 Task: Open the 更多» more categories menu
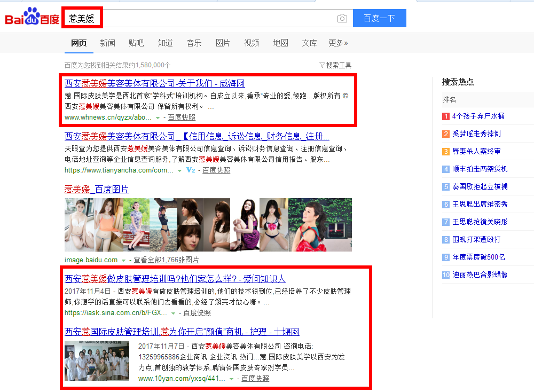(x=338, y=43)
